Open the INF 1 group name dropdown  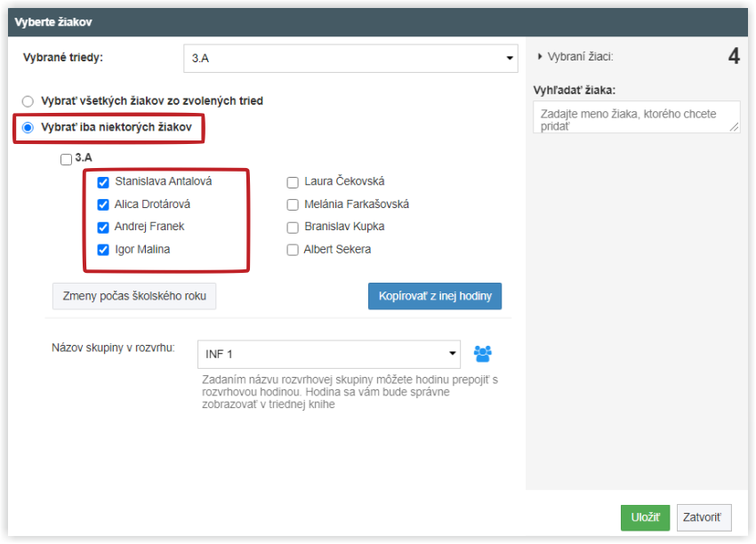329,354
